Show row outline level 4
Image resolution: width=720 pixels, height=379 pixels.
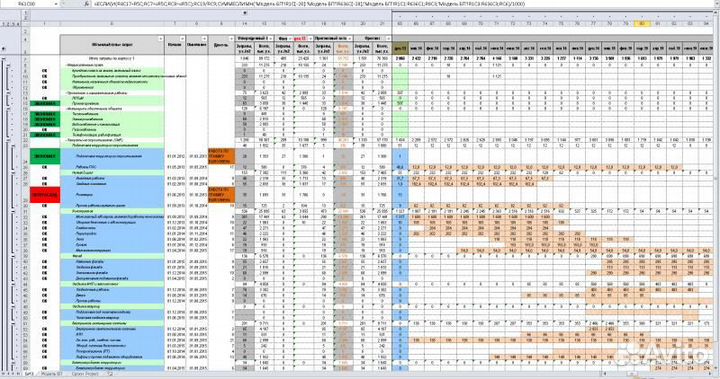coord(17,24)
